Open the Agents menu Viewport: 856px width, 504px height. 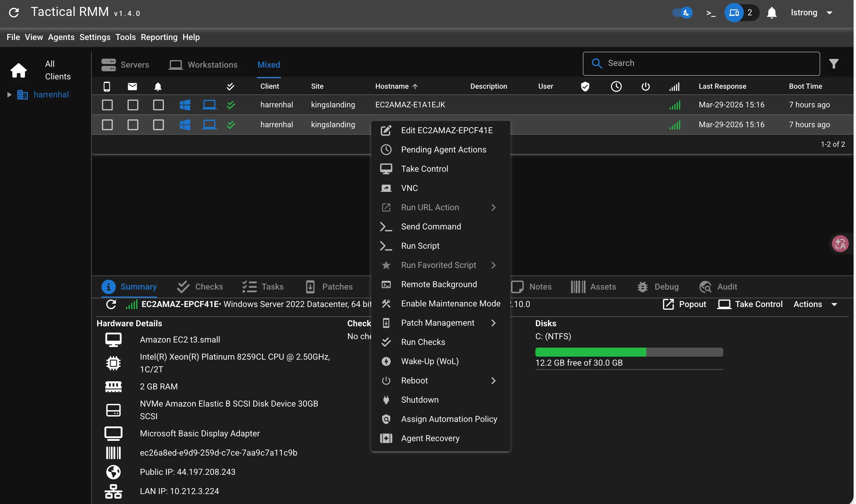(61, 37)
